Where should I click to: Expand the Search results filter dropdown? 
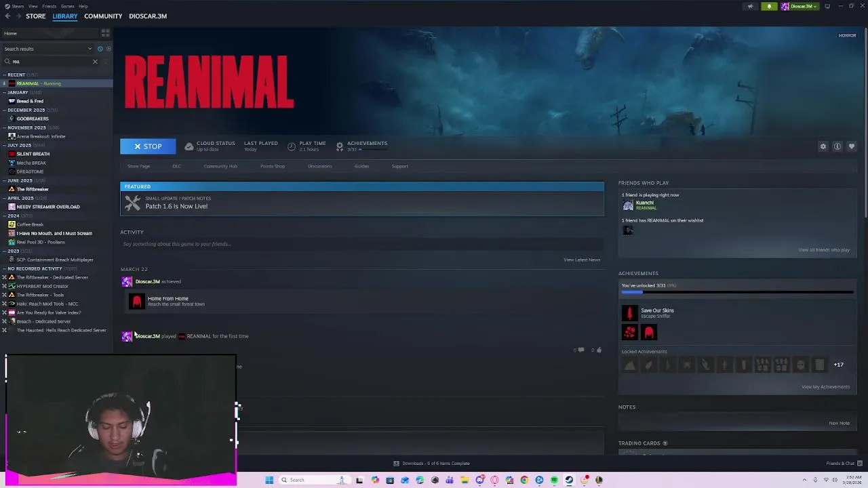[x=47, y=49]
